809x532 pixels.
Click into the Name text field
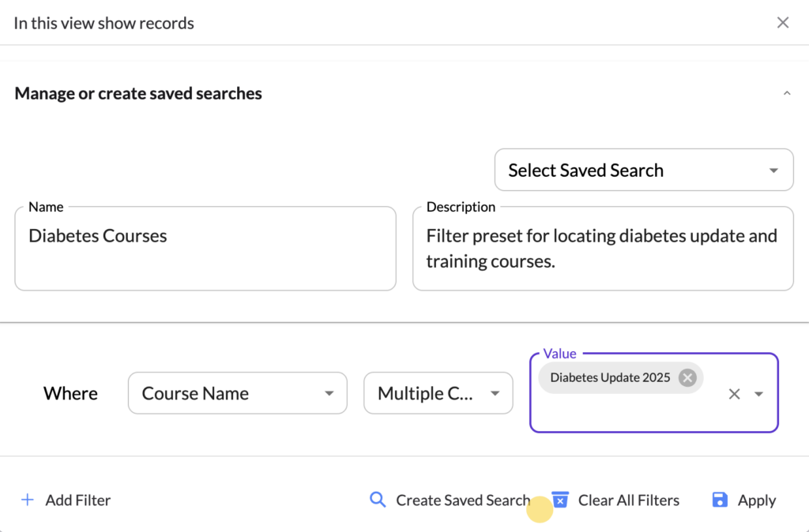(x=205, y=248)
